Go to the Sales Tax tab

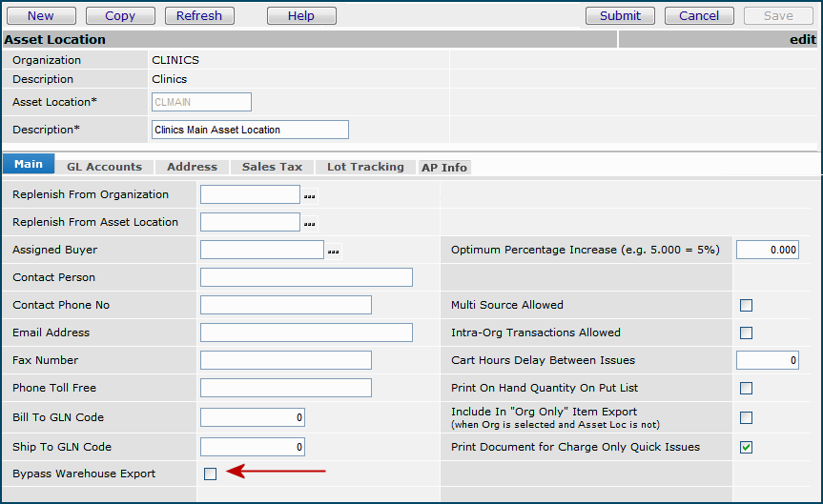click(x=272, y=167)
